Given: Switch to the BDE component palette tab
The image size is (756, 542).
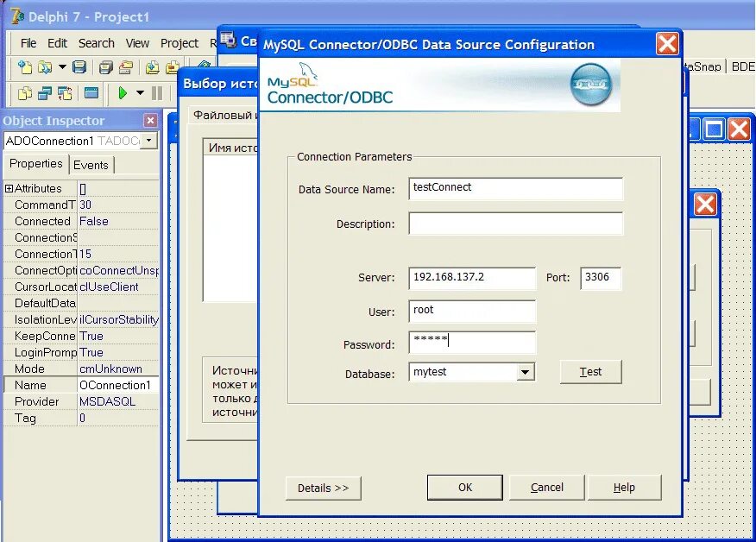Looking at the screenshot, I should click(x=742, y=66).
